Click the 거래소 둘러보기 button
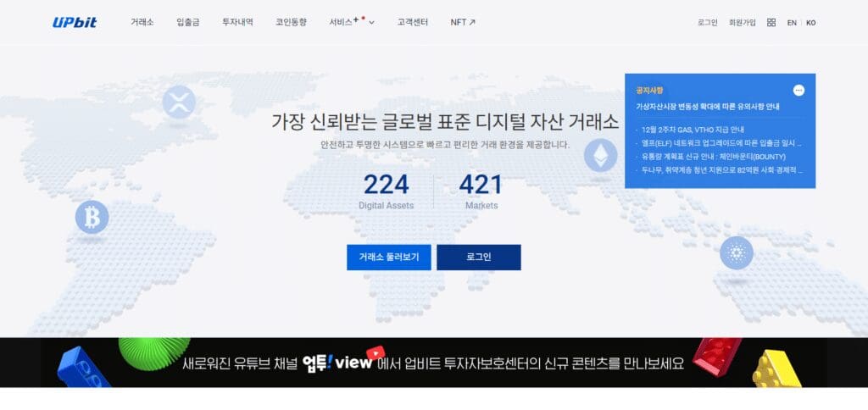Viewport: 868px width, 410px height. pos(388,258)
